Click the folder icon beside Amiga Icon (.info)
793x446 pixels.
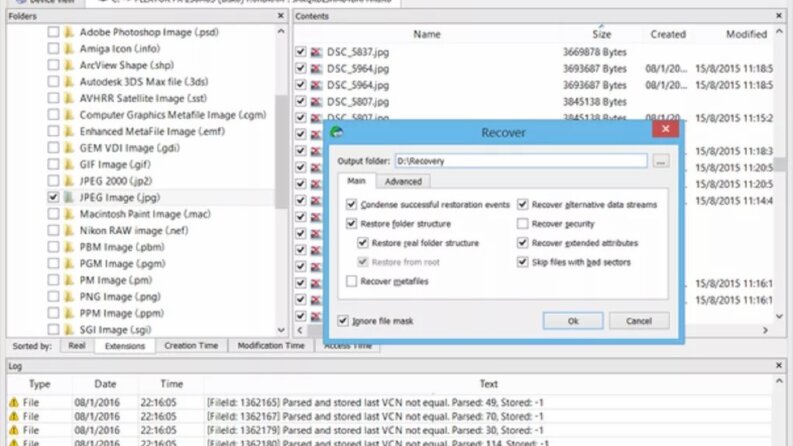click(x=69, y=49)
